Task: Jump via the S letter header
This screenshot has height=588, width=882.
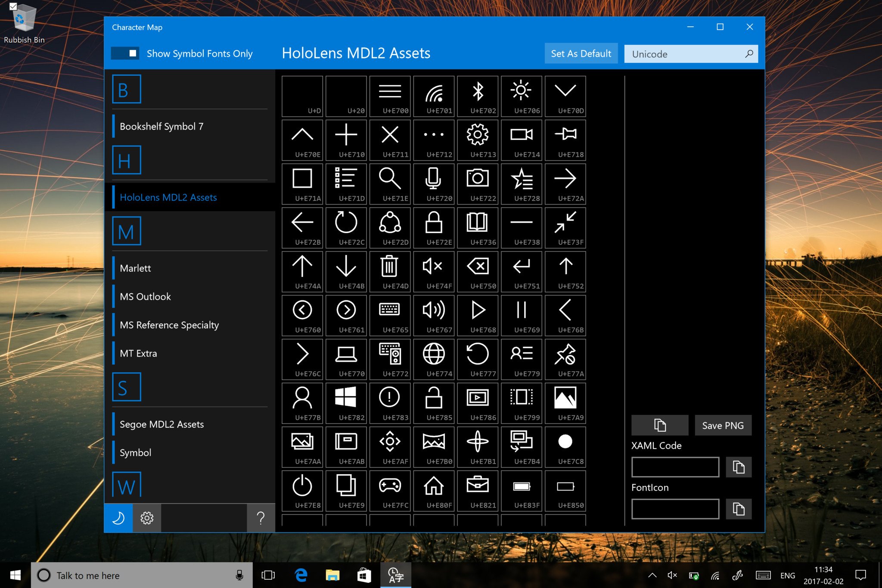Action: pos(127,387)
